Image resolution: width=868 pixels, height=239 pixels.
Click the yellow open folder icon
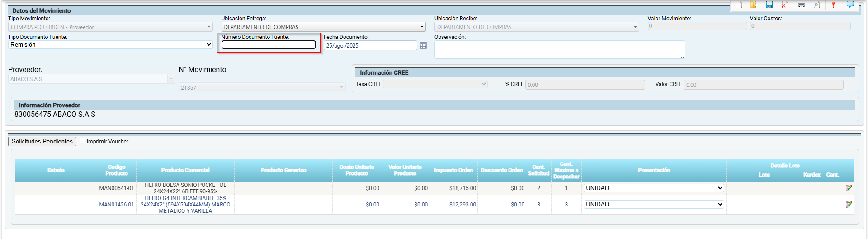point(754,5)
